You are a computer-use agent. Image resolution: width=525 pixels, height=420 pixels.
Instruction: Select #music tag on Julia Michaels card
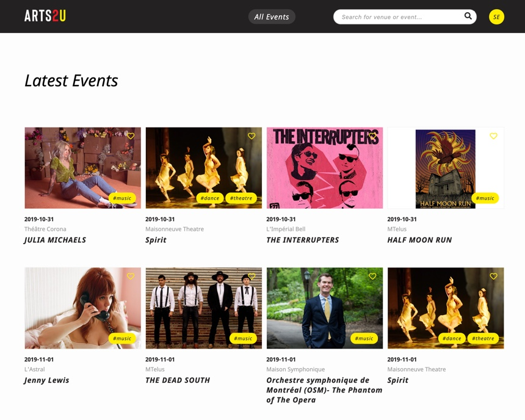pos(122,198)
